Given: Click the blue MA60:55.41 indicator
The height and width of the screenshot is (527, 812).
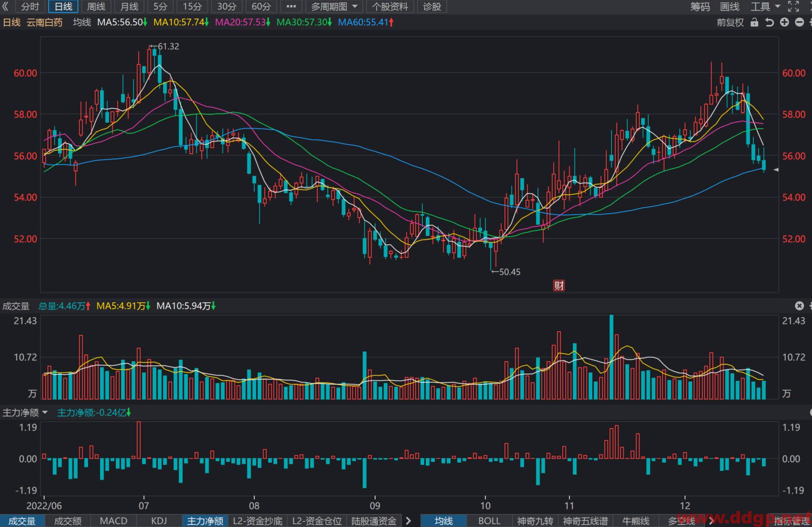Looking at the screenshot, I should click(x=366, y=22).
